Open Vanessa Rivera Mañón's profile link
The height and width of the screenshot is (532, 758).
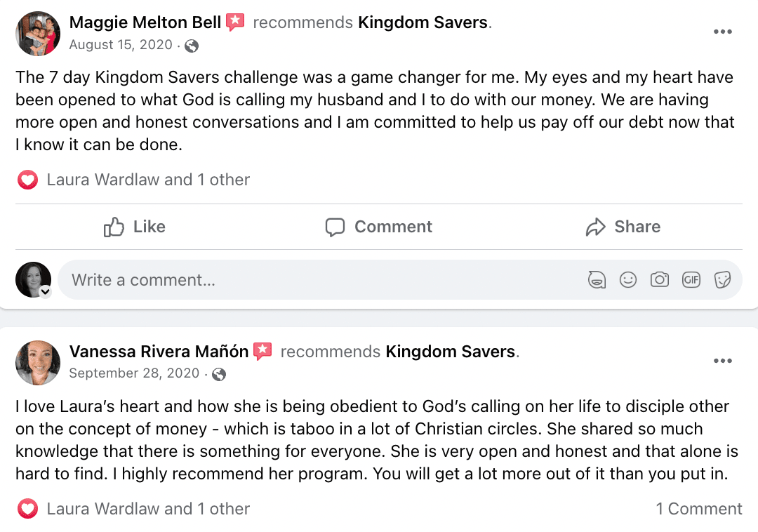[159, 352]
